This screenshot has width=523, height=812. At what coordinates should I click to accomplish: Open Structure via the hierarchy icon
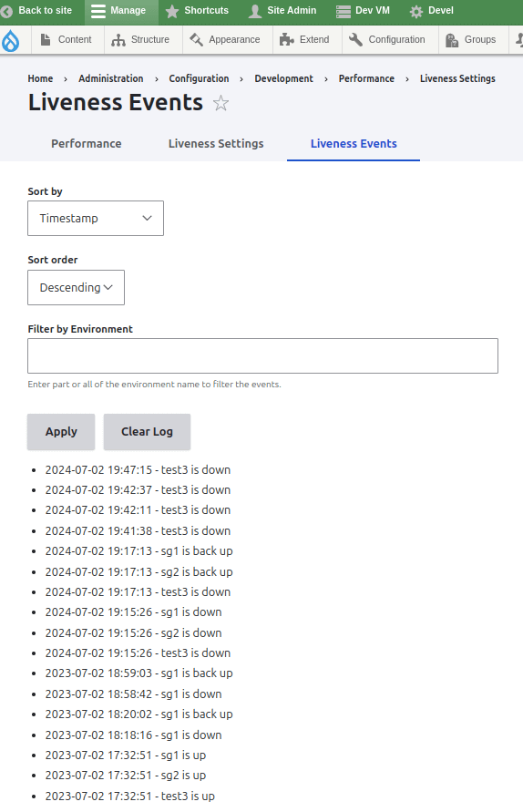point(118,40)
